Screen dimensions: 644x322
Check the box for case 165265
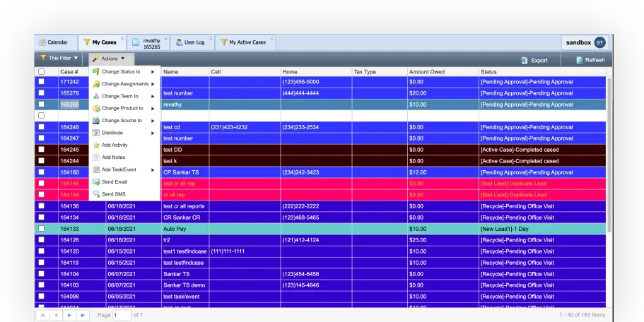(x=42, y=105)
